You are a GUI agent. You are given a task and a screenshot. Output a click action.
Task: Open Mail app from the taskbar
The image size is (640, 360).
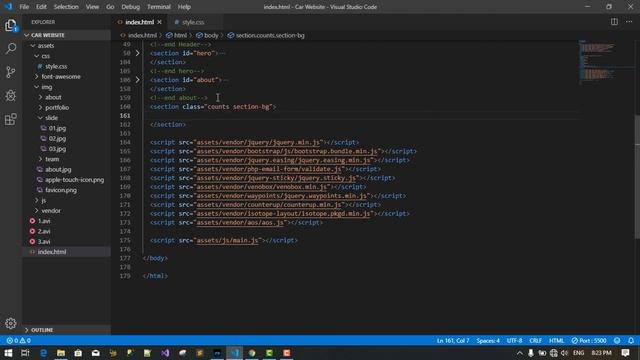[x=96, y=353]
